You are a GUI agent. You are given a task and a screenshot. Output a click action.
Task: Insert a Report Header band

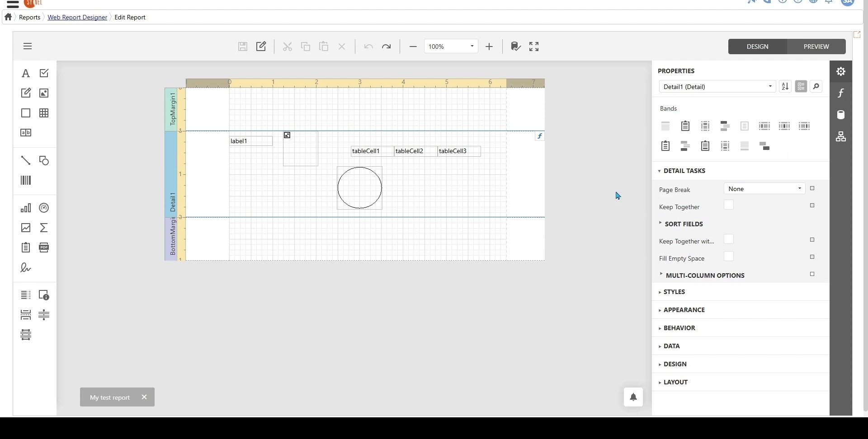tap(685, 126)
